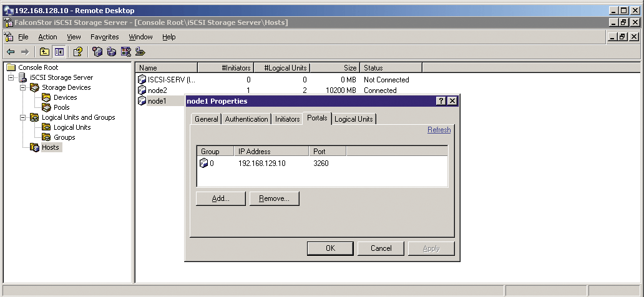Click the Logical Units folder icon in tree
The width and height of the screenshot is (644, 297).
(x=46, y=127)
